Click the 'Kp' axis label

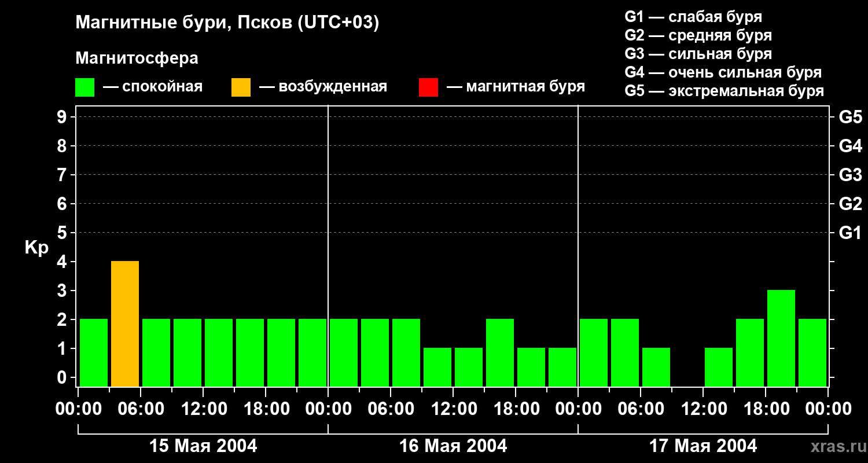pos(36,248)
